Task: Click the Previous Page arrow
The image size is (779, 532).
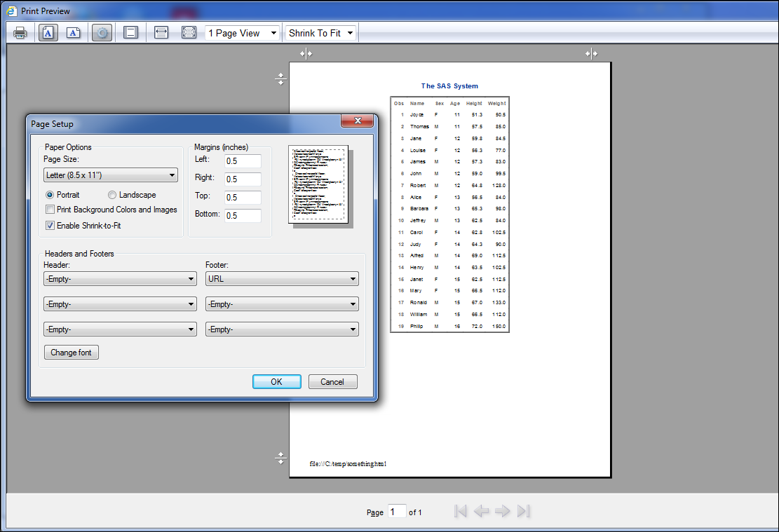Action: point(482,511)
